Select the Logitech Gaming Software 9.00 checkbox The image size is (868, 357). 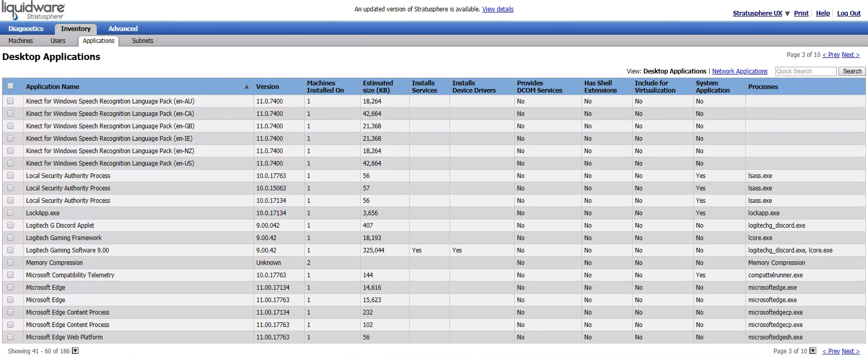(10, 250)
